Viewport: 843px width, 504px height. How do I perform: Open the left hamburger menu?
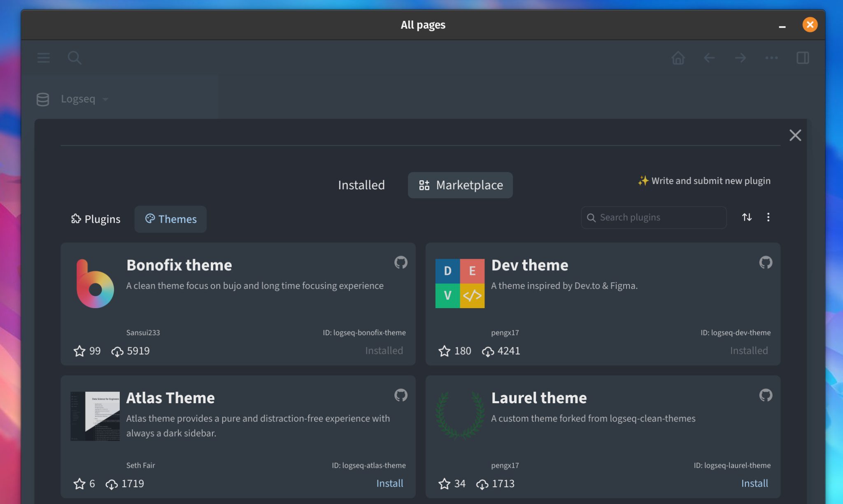tap(44, 58)
